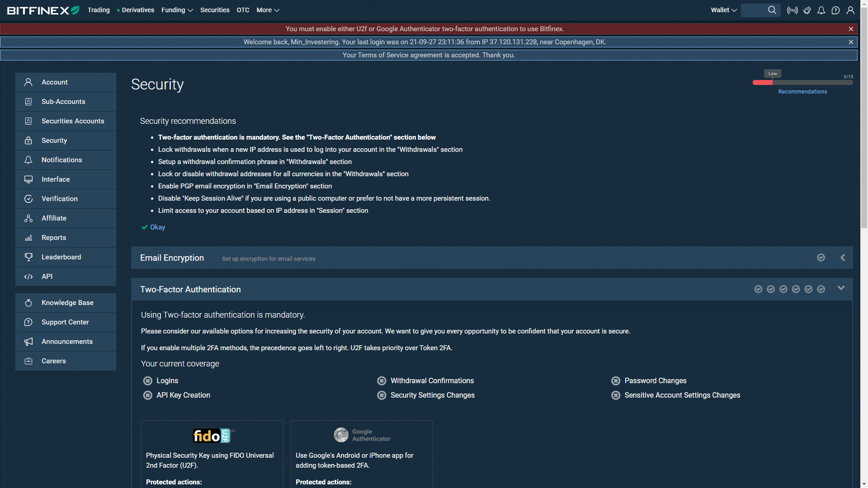This screenshot has width=868, height=488.
Task: Click the Recommendations link
Action: [802, 92]
